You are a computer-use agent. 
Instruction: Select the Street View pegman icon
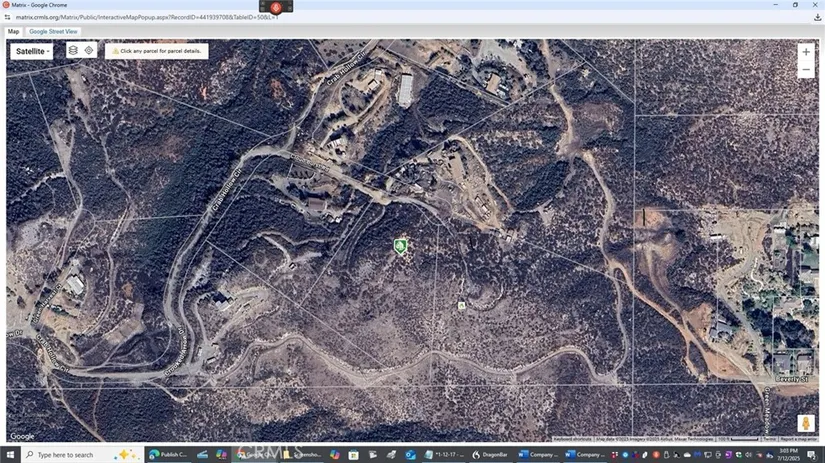click(806, 424)
